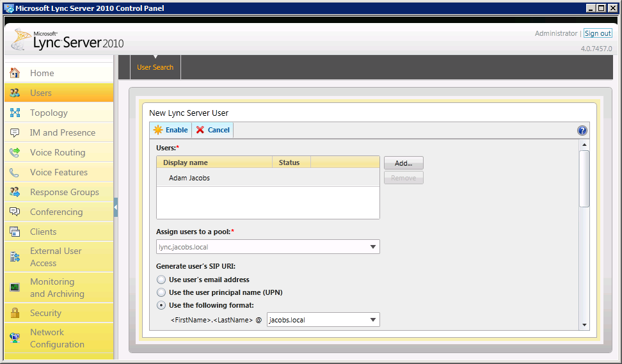Click the Add... button for users

pos(403,163)
